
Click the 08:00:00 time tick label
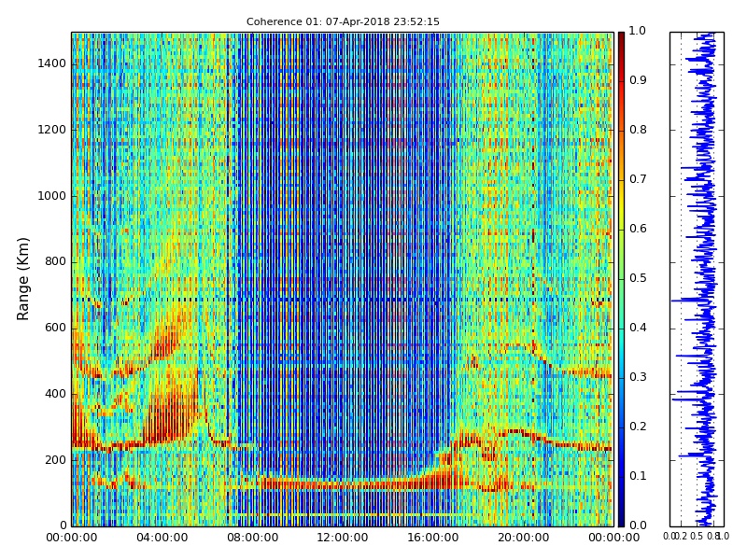point(252,538)
